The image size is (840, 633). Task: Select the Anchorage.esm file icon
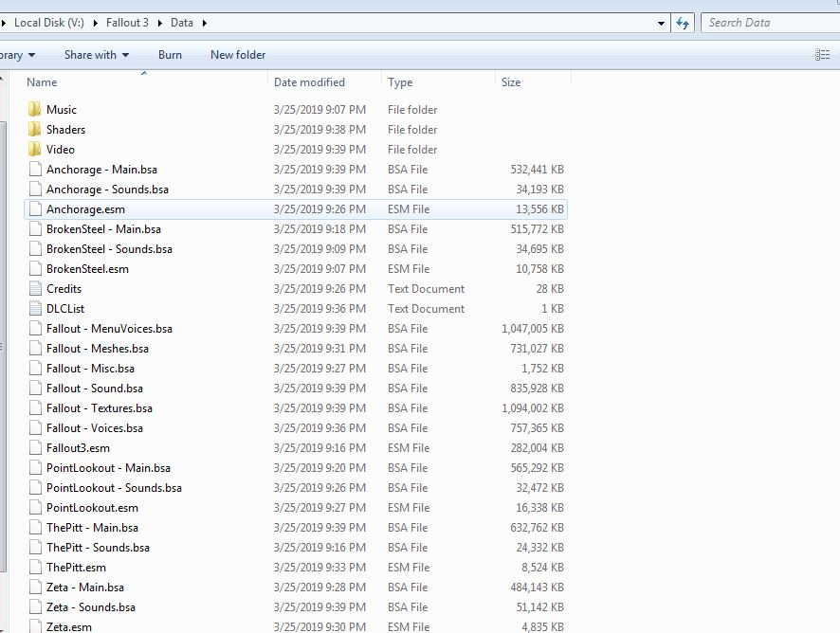[x=35, y=208]
